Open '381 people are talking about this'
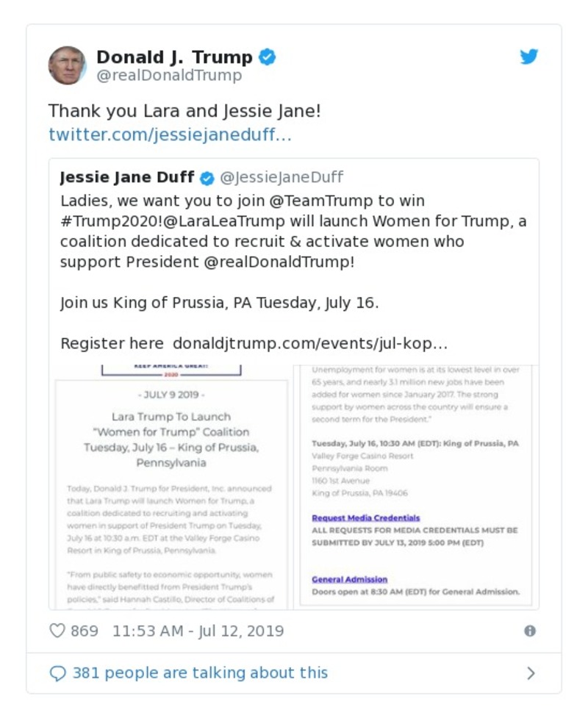Viewport: 588px width, 721px height. pyautogui.click(x=200, y=673)
